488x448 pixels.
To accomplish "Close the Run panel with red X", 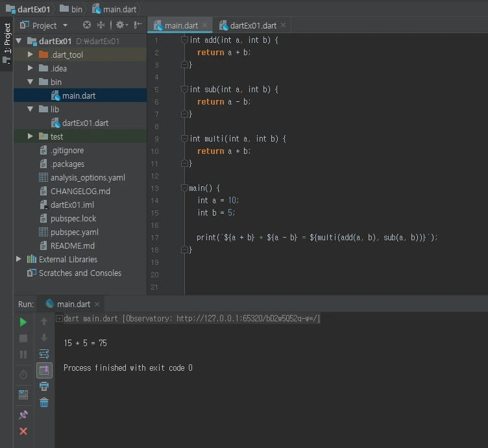I will coord(23,431).
